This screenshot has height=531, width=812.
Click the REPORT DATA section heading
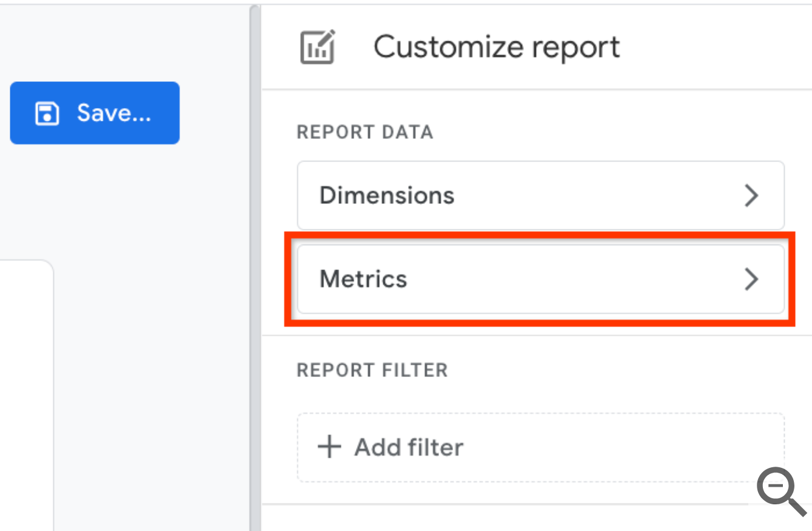click(x=364, y=132)
